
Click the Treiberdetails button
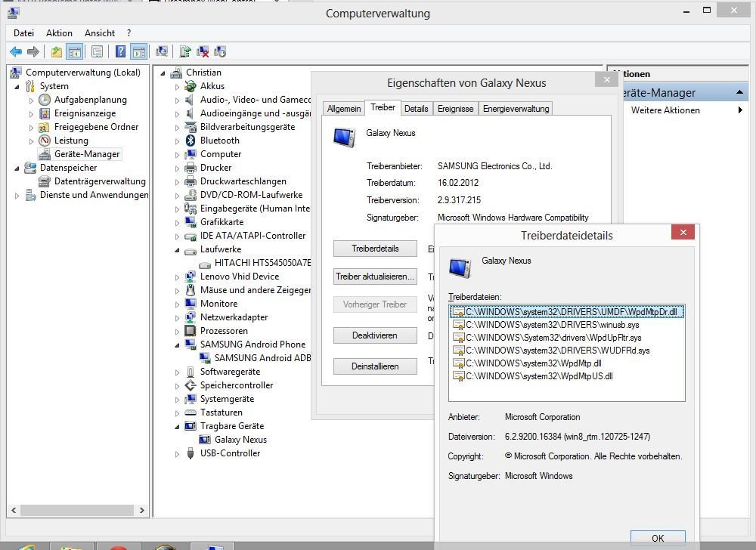[375, 249]
